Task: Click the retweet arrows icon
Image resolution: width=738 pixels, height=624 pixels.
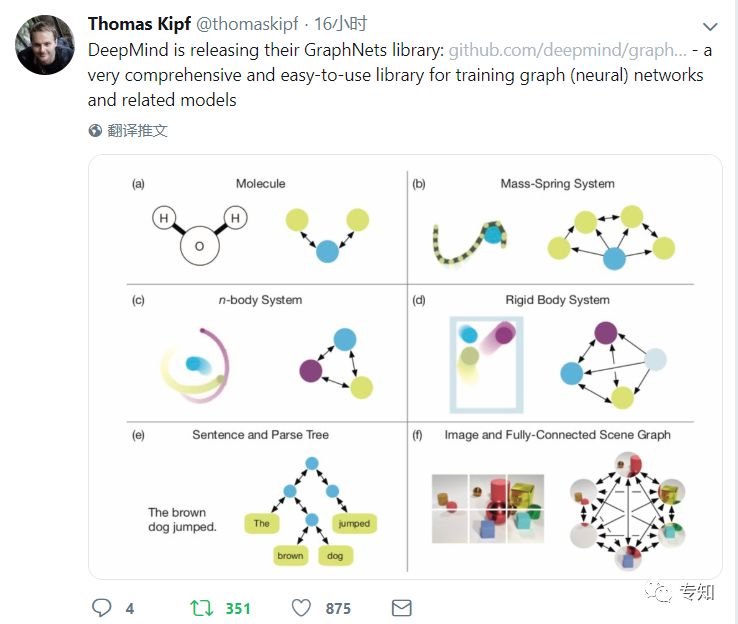Action: tap(201, 608)
